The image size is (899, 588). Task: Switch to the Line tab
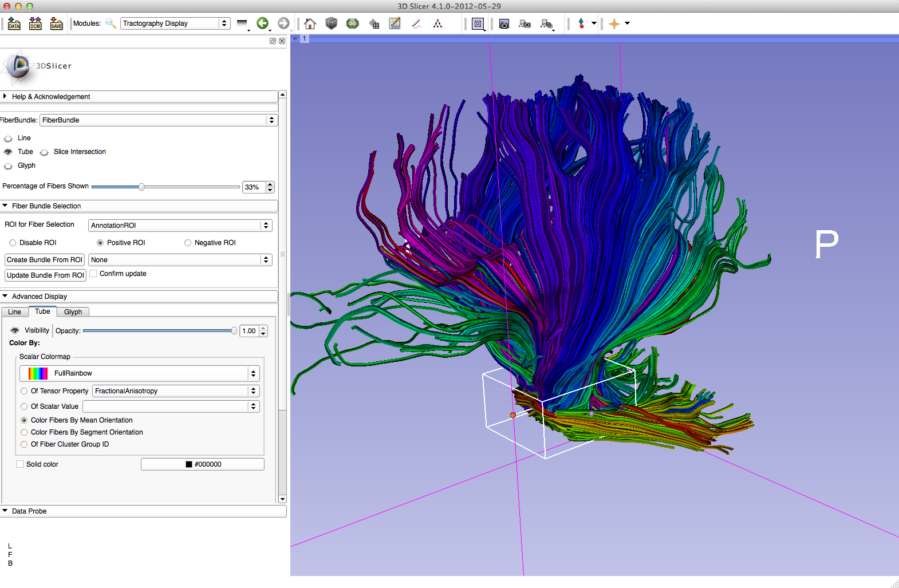14,312
